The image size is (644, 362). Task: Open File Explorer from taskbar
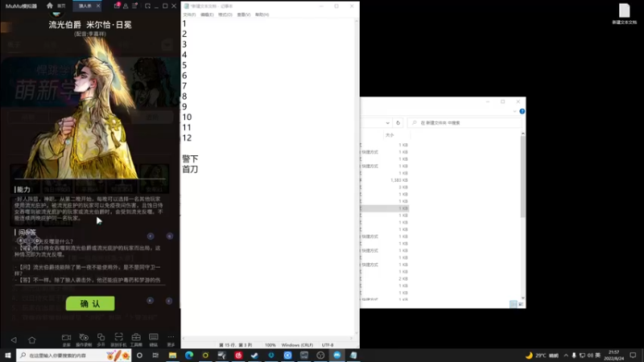point(172,355)
